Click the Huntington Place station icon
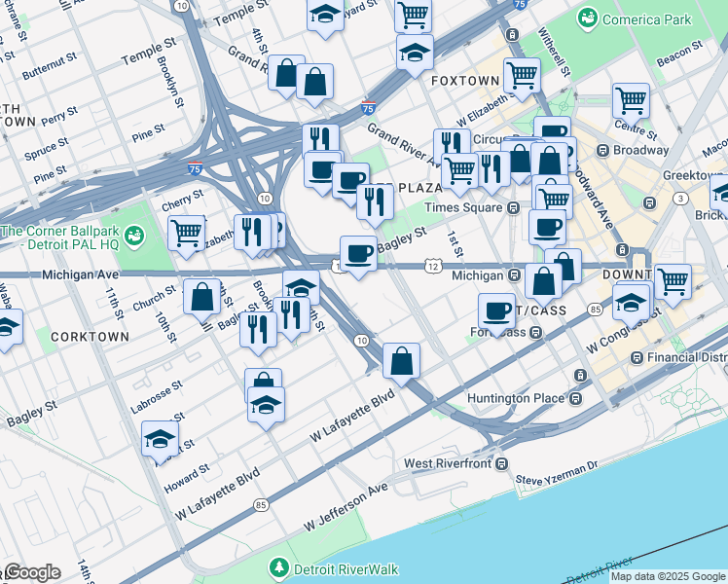This screenshot has height=584, width=728. tap(576, 399)
